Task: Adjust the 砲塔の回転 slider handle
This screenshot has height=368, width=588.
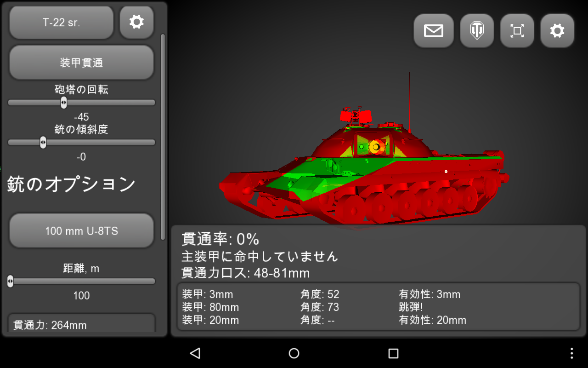Action: pyautogui.click(x=64, y=103)
